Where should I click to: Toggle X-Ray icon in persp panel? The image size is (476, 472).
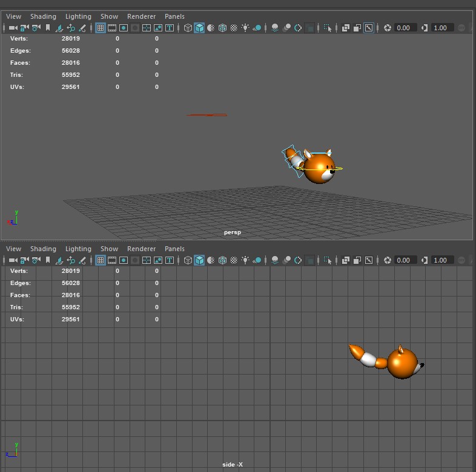[345, 28]
